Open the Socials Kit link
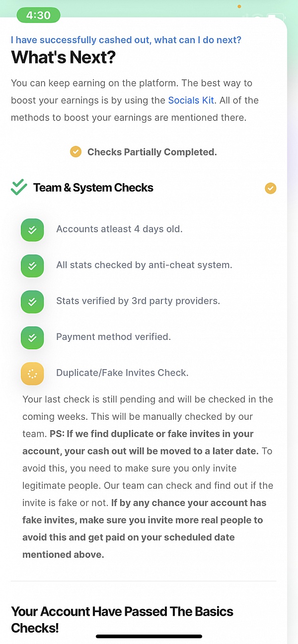The image size is (298, 644). click(191, 100)
